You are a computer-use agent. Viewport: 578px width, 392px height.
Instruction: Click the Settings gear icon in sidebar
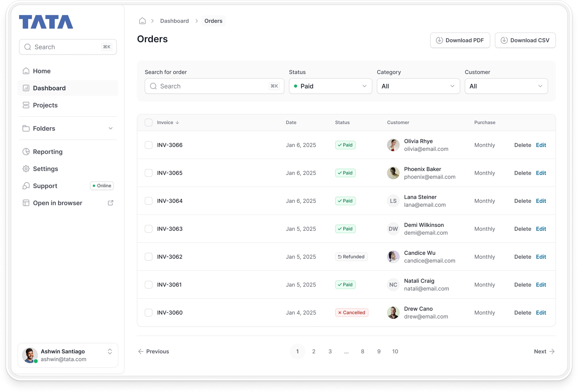[26, 169]
